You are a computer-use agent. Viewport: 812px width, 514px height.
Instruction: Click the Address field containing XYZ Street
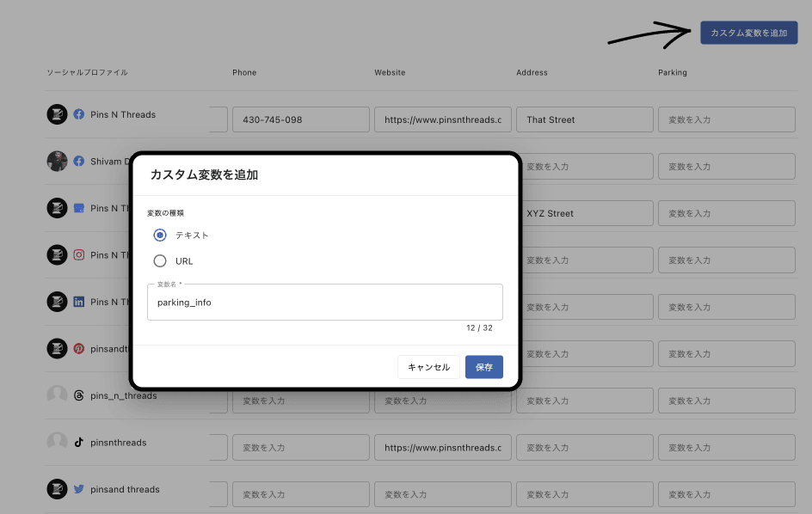(x=584, y=213)
